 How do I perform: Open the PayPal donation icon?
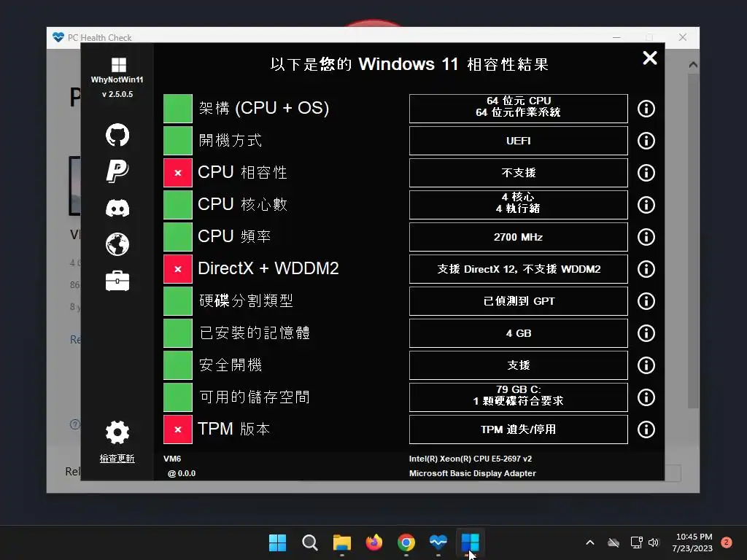point(117,171)
